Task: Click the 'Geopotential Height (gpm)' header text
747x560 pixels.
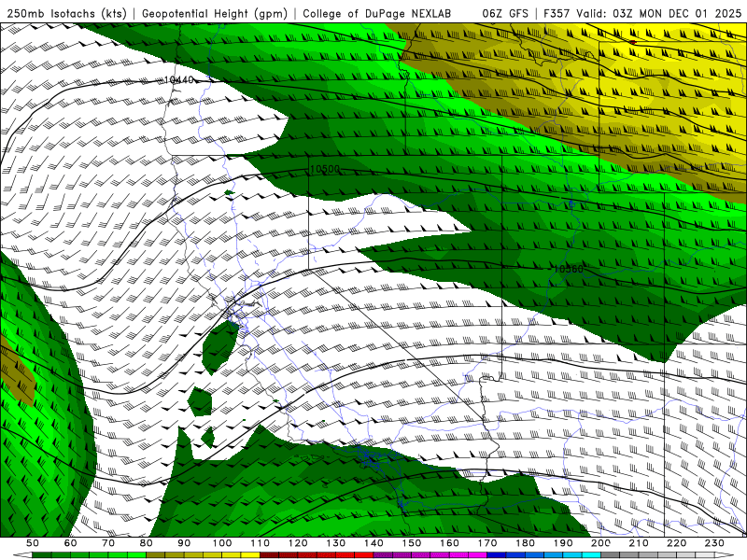Action: [x=215, y=13]
